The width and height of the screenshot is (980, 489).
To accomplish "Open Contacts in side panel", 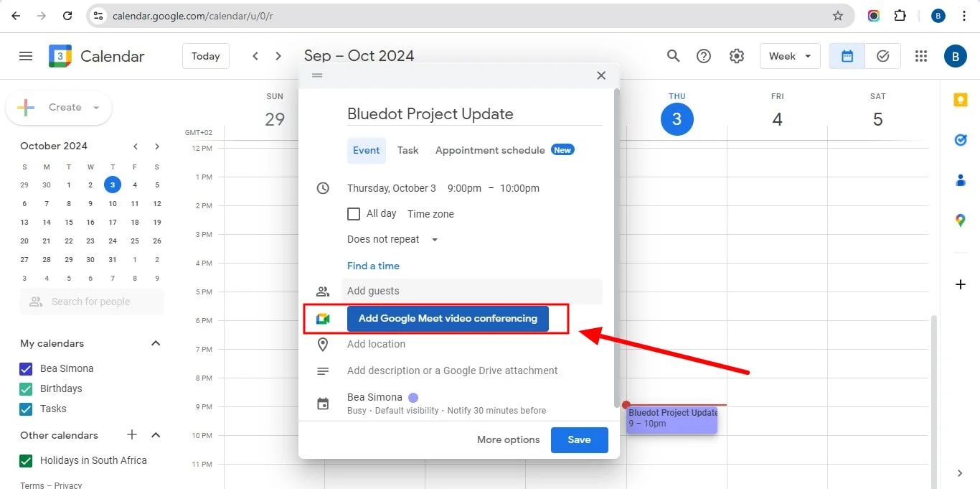I will [x=961, y=180].
